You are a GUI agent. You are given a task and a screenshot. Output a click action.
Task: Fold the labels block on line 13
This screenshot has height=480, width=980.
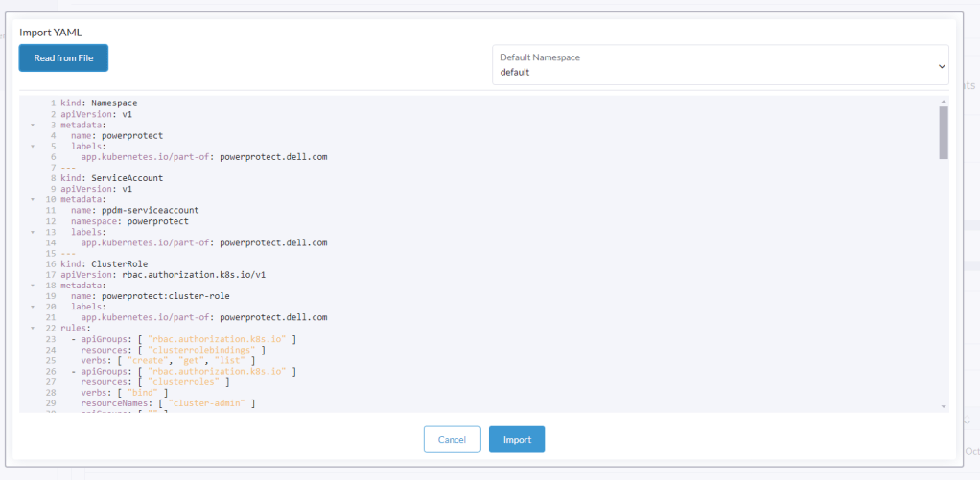(33, 232)
